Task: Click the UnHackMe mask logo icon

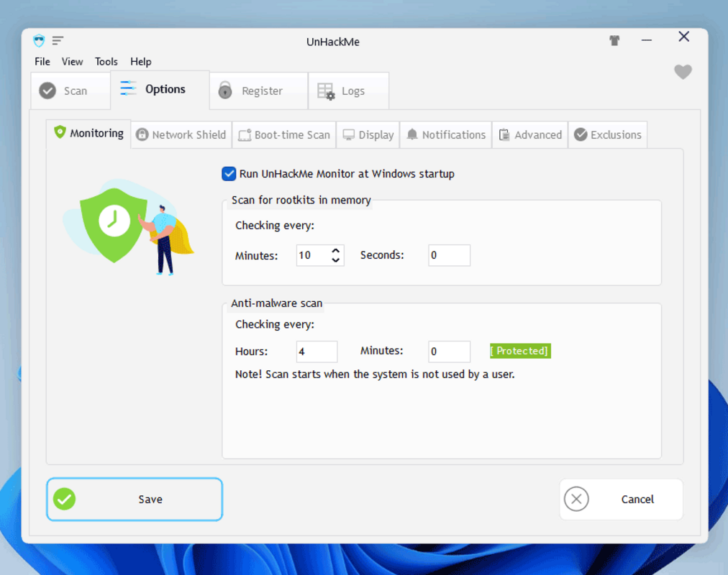Action: tap(39, 41)
